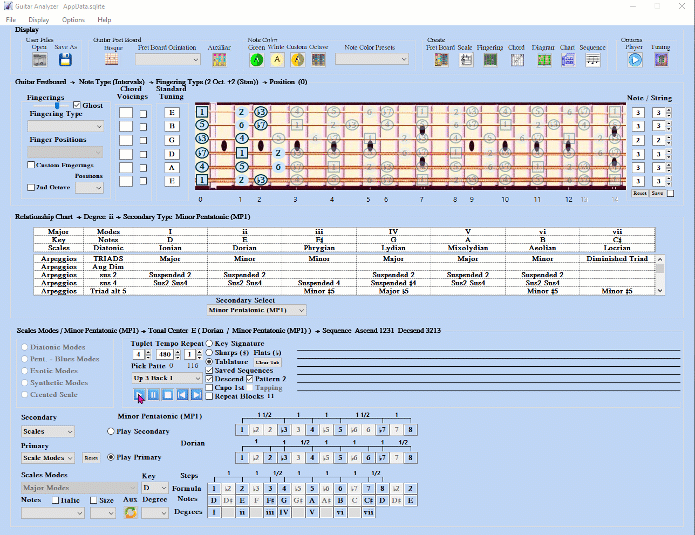Open the Secondary Scales dropdown
Screen dimensions: 695x535
pos(48,431)
